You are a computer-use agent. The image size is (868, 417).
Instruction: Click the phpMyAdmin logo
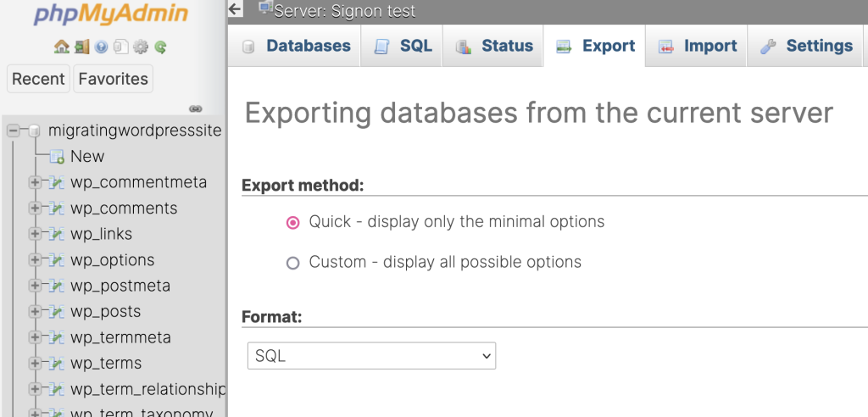(111, 13)
